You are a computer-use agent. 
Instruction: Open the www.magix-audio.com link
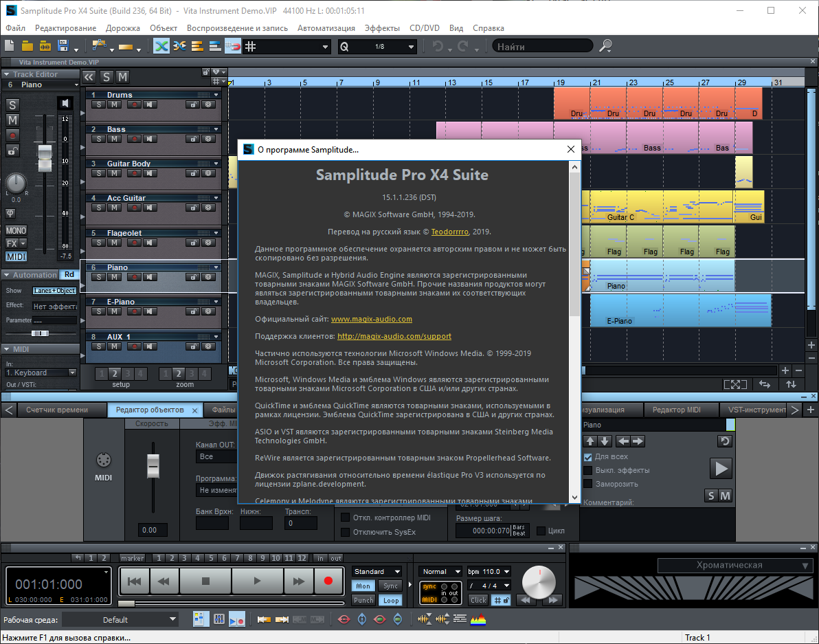click(372, 319)
